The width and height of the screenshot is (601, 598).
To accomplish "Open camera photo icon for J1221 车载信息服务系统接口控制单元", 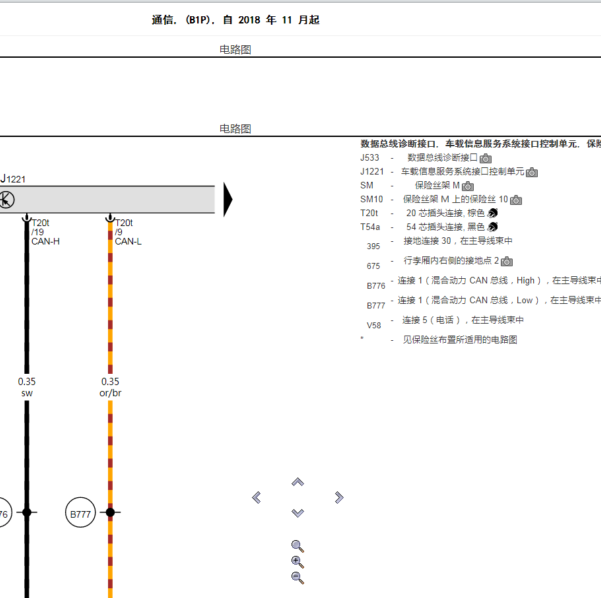I will [x=532, y=172].
